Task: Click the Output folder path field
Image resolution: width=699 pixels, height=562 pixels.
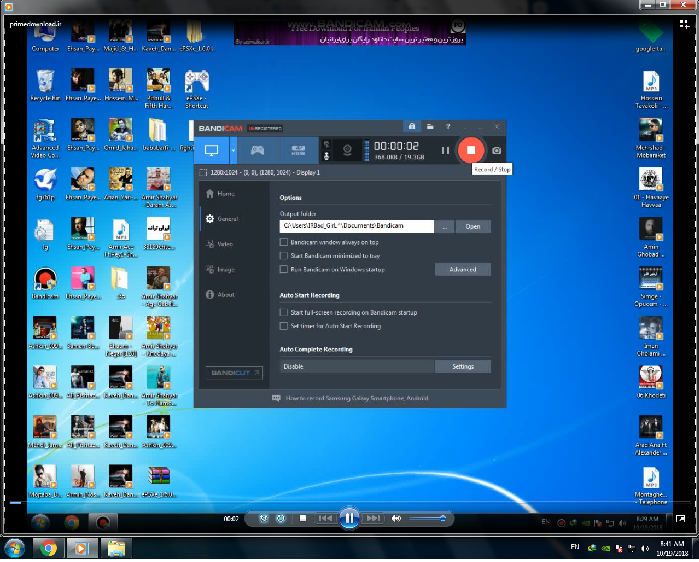Action: pos(357,226)
